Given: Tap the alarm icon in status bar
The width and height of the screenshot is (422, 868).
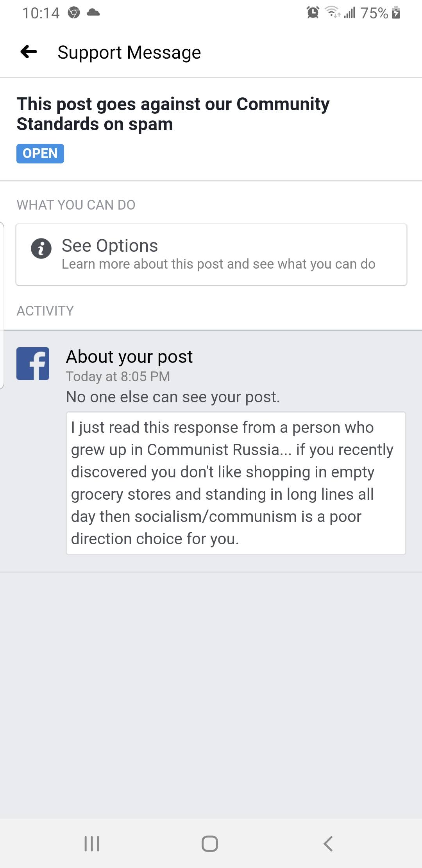Looking at the screenshot, I should pyautogui.click(x=313, y=13).
